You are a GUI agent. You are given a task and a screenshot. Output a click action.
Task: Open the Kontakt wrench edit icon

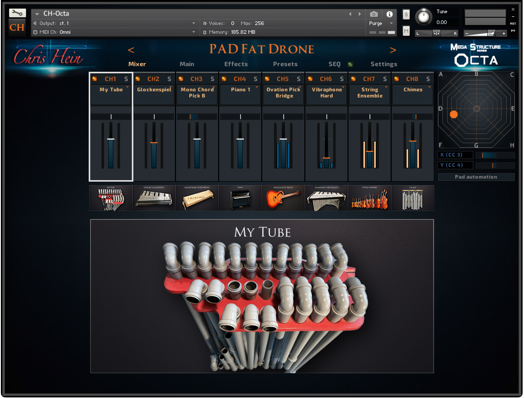[x=17, y=13]
